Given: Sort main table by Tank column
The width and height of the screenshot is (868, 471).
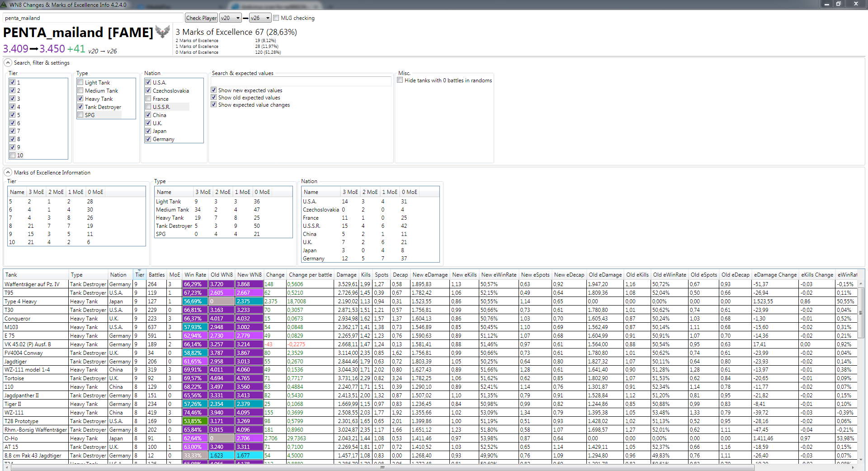Looking at the screenshot, I should coord(36,275).
